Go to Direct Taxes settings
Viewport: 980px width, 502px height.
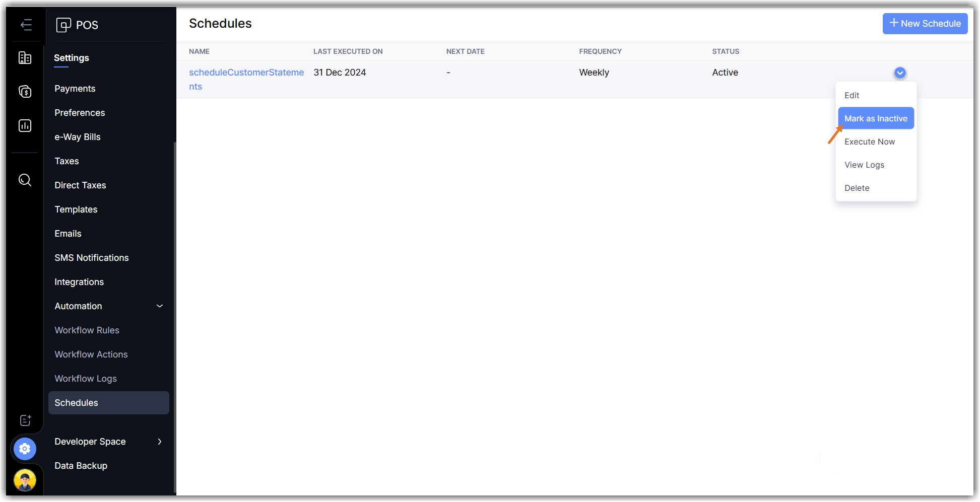click(x=80, y=185)
